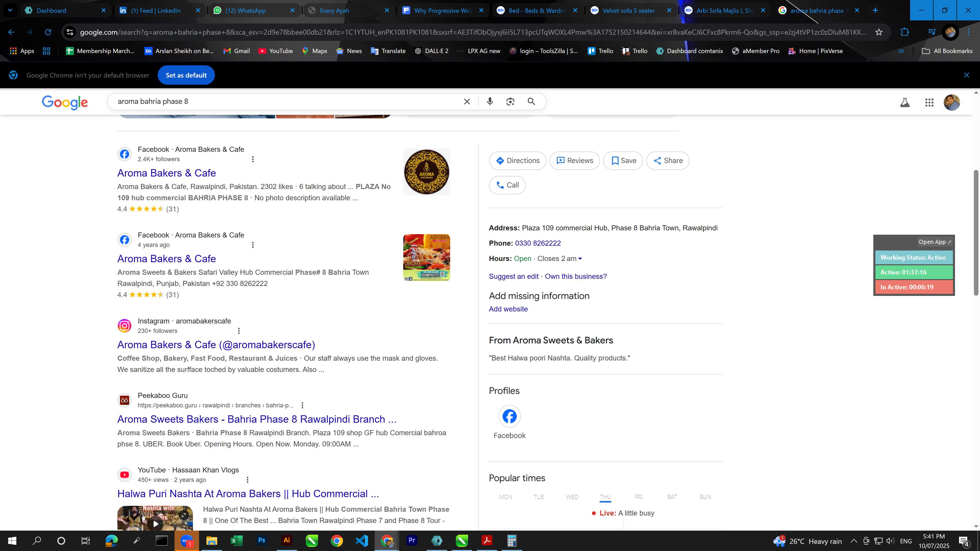The width and height of the screenshot is (980, 551).
Task: Open Photoshop from the taskbar
Action: [x=261, y=540]
